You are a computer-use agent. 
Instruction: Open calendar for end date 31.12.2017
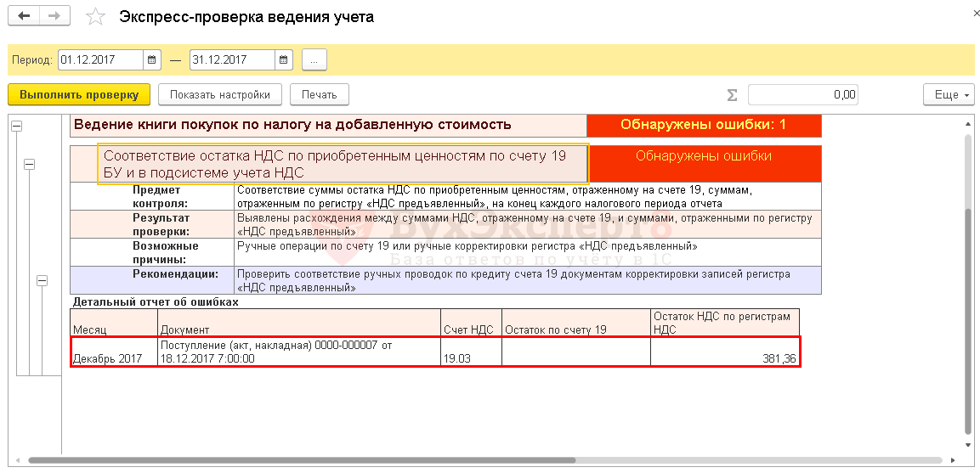283,60
